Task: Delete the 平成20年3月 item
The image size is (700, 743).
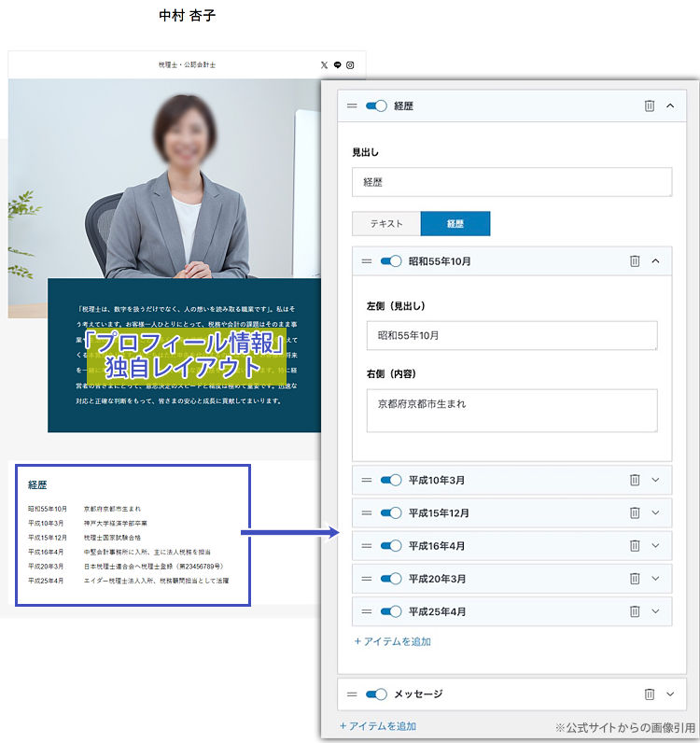Action: pyautogui.click(x=635, y=579)
